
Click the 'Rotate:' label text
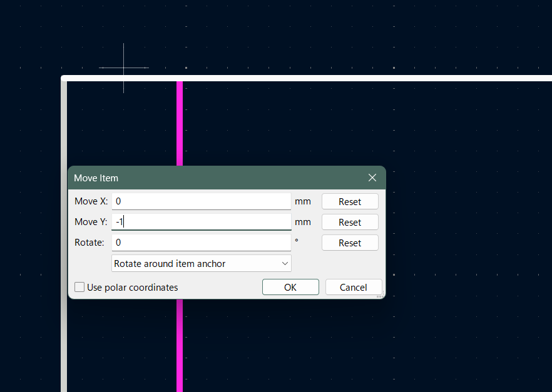point(89,243)
